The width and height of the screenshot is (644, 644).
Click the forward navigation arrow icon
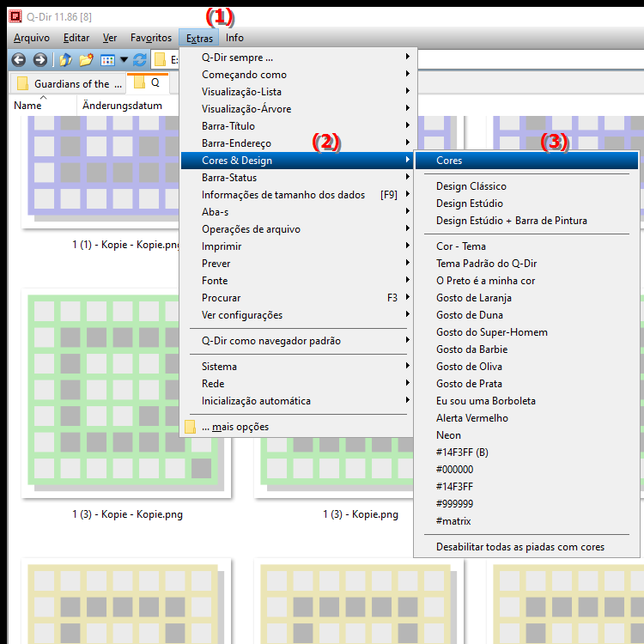tap(39, 60)
